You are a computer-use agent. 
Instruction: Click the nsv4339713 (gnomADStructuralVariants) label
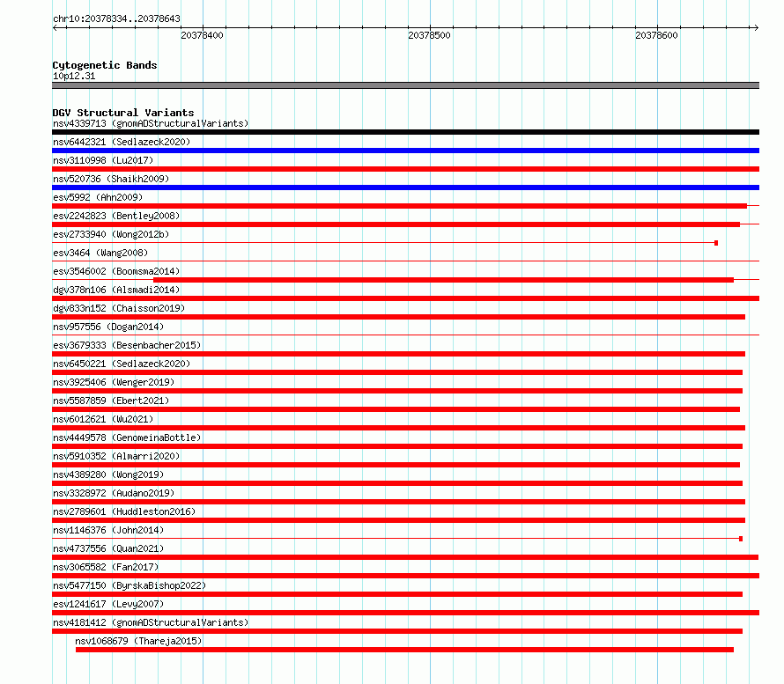click(x=151, y=123)
